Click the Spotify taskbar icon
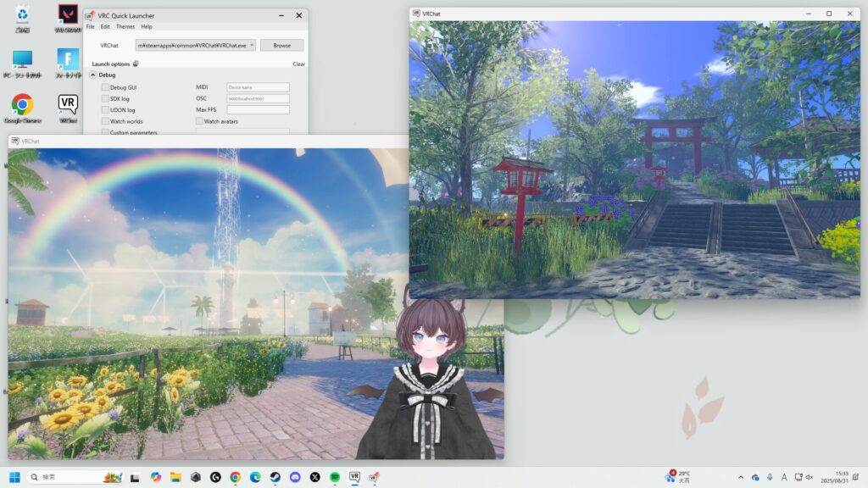The width and height of the screenshot is (868, 488). [x=335, y=477]
